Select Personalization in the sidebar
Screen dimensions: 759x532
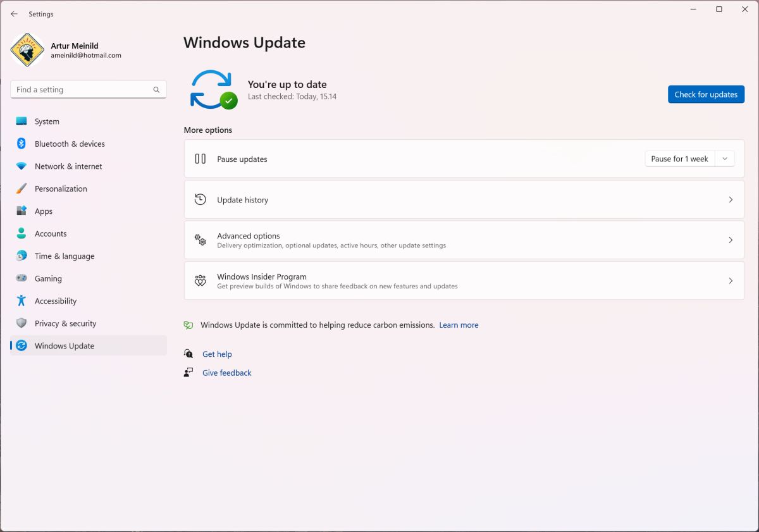(x=89, y=189)
